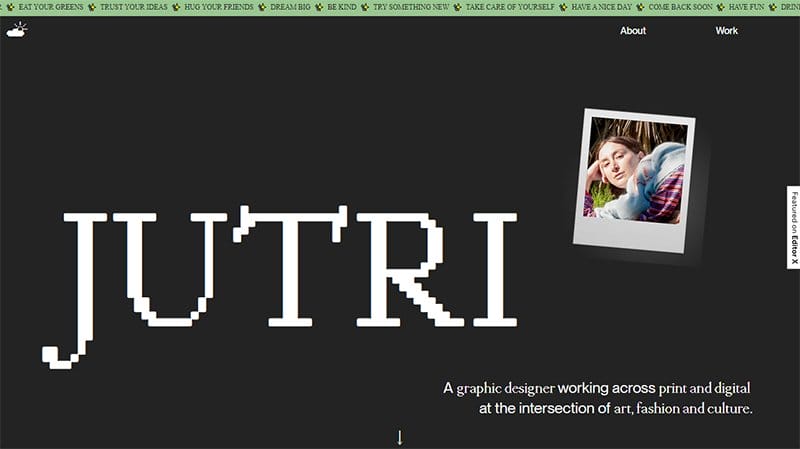Click the polaroid portrait photo
This screenshot has height=449, width=800.
tap(634, 180)
